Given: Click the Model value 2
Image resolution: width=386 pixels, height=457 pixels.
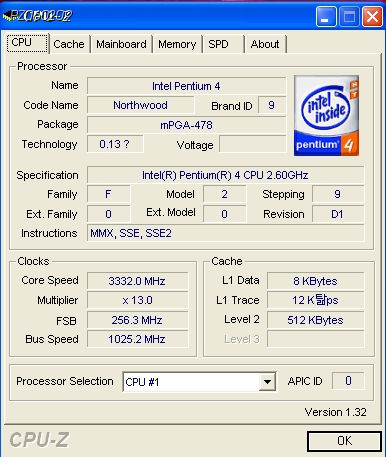Looking at the screenshot, I should (x=224, y=194).
